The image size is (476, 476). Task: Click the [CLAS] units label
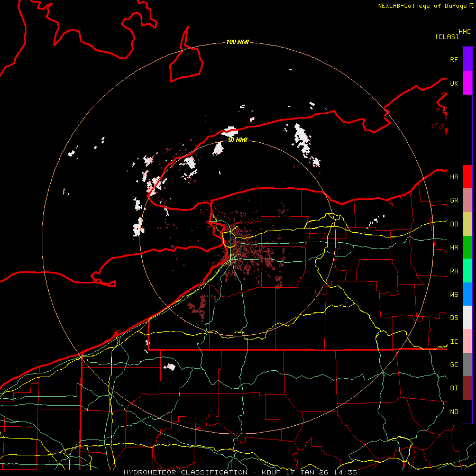pos(447,36)
